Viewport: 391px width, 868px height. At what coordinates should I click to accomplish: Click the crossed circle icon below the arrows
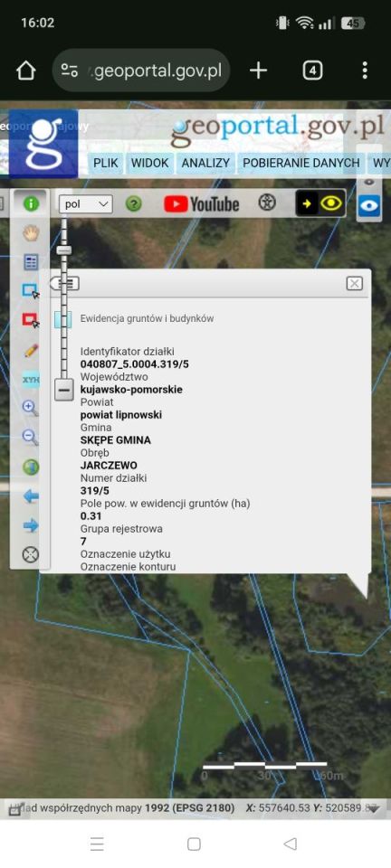(31, 554)
